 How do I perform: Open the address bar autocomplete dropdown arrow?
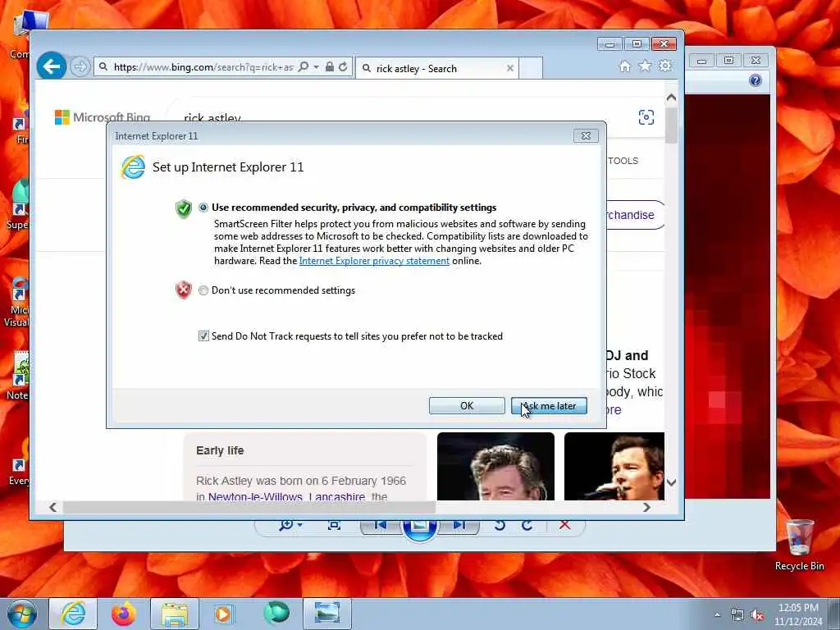316,67
